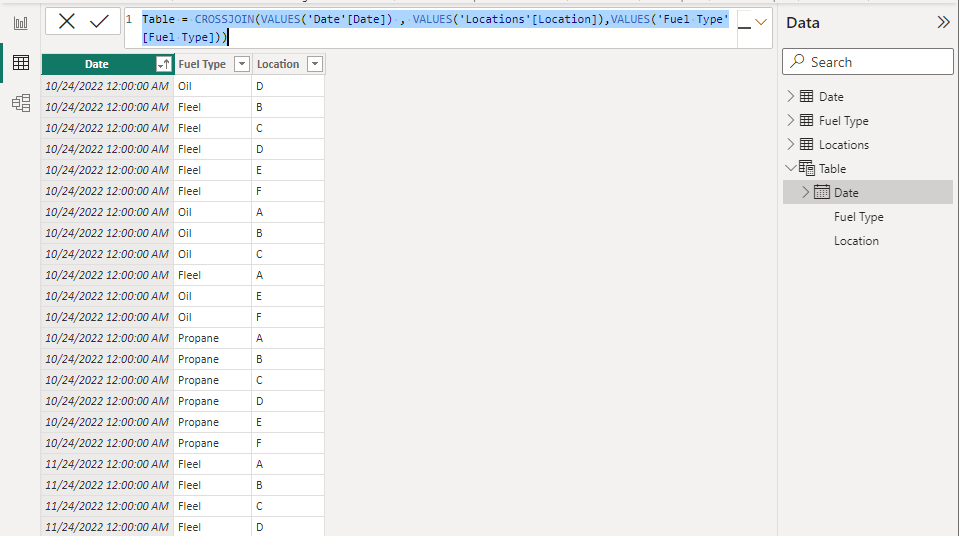Screen dimensions: 959x536
Task: Select the first row's Oil cell
Action: tap(212, 86)
